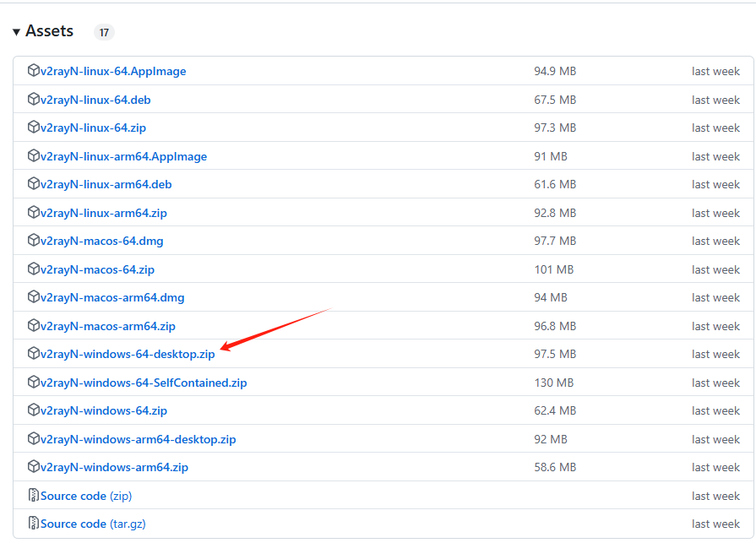Click the package icon beside v2rayN-linux-arm64.AppImage
The height and width of the screenshot is (543, 756).
(x=33, y=155)
